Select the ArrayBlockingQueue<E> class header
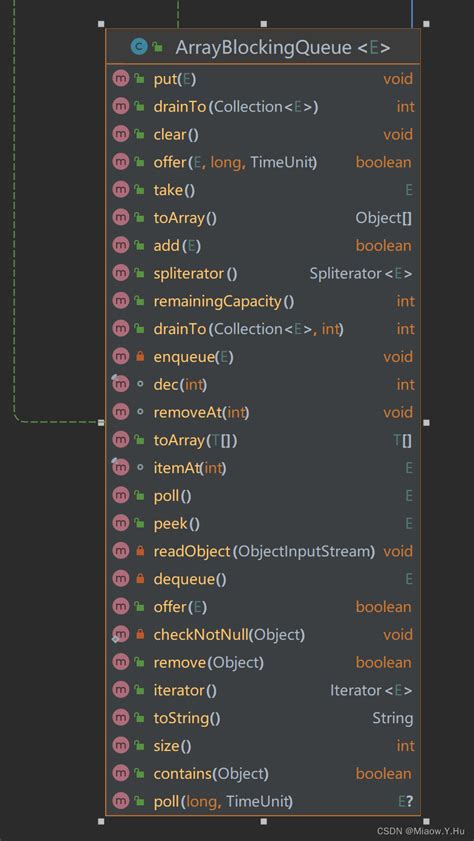The height and width of the screenshot is (841, 474). pos(263,47)
